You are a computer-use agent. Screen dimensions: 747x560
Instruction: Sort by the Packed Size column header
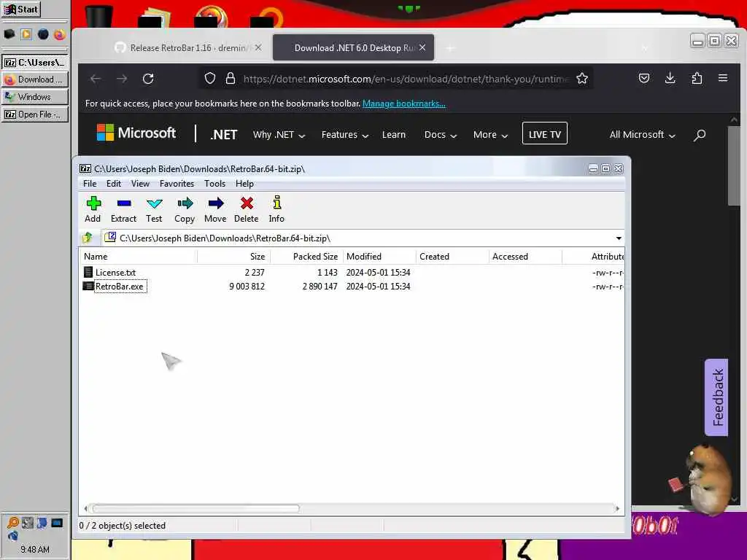click(x=307, y=257)
